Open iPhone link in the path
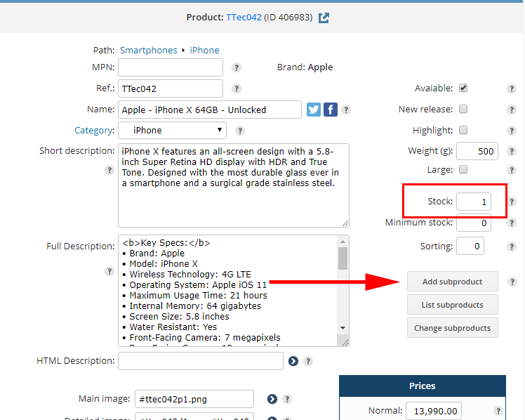 coord(204,51)
